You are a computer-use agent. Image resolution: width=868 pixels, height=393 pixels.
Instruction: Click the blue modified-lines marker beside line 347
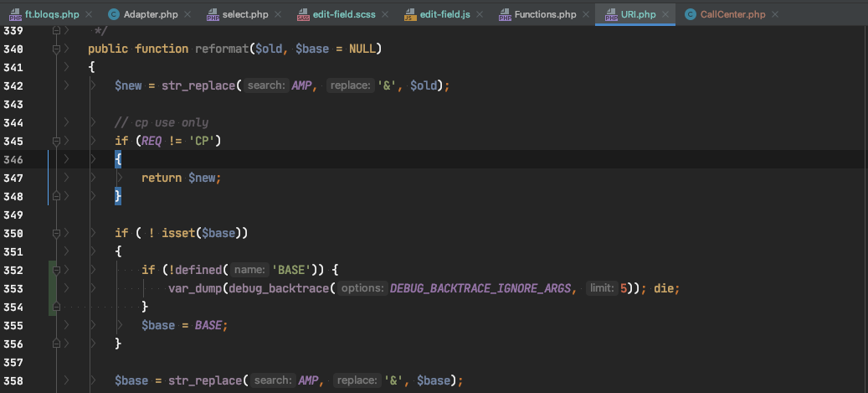(x=49, y=178)
